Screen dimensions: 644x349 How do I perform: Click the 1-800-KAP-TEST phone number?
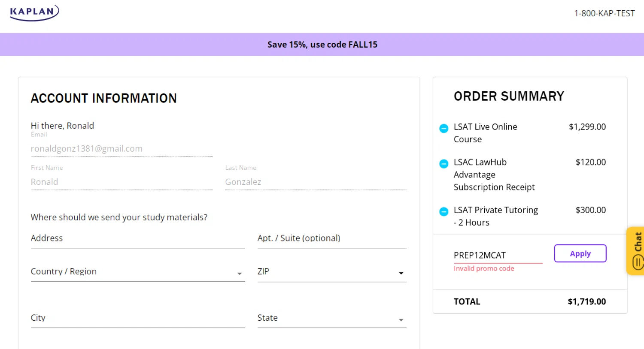click(x=605, y=13)
